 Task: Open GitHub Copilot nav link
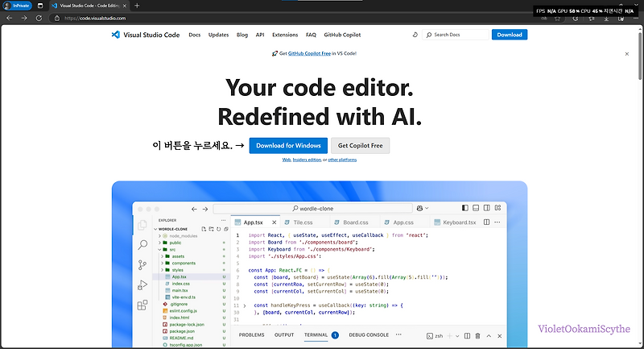tap(342, 35)
